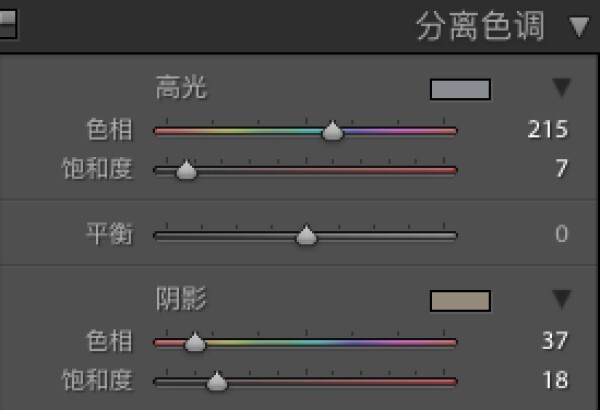Click the 阴影 section label
Screen dimensions: 600x410
click(x=181, y=299)
